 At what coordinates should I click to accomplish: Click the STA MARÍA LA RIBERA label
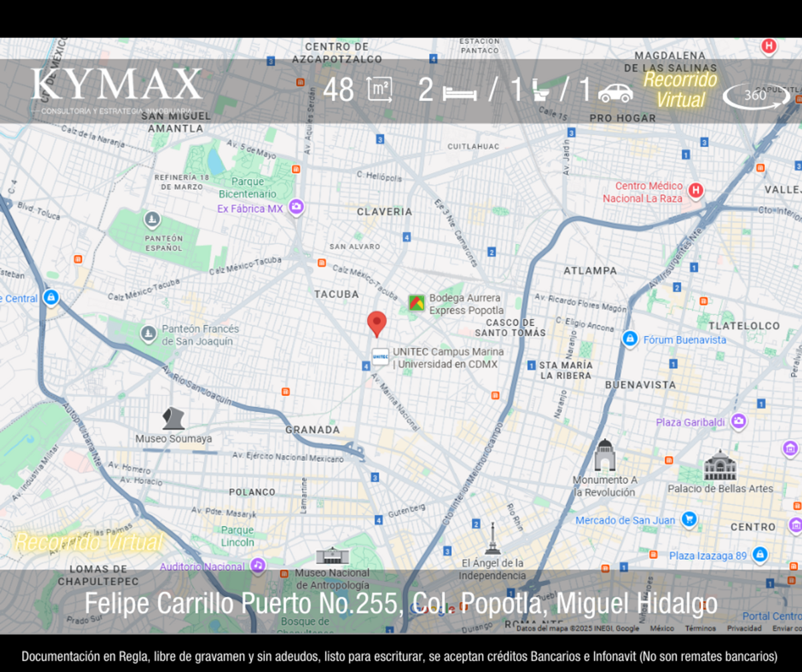coord(565,370)
